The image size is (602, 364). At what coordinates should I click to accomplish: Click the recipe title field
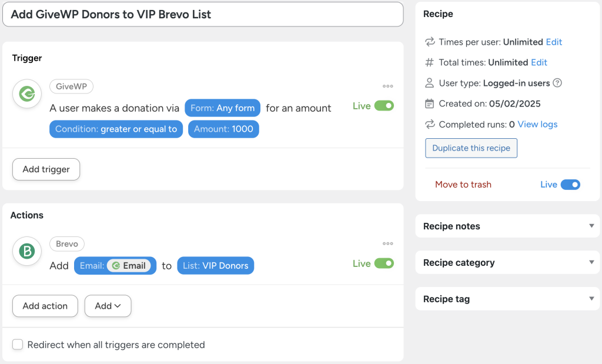(x=202, y=14)
